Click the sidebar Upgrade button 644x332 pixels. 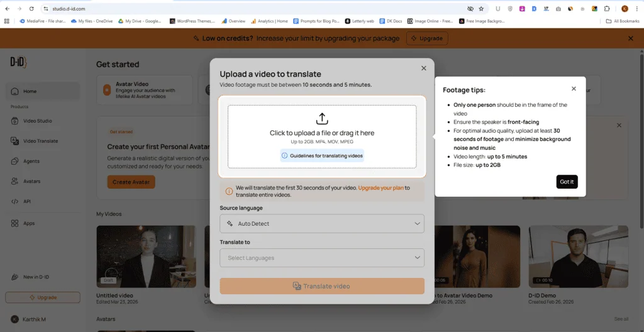pos(43,297)
